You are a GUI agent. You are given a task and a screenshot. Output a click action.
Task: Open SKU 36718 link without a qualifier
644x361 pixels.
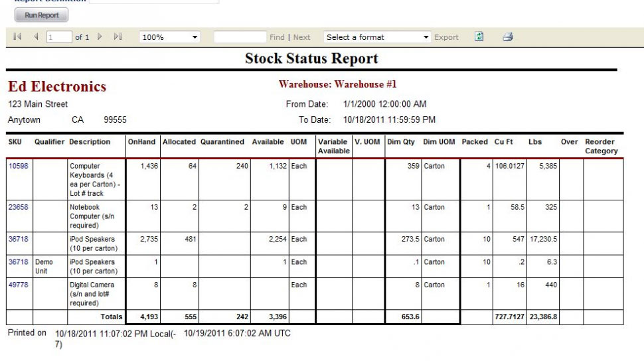(18, 239)
